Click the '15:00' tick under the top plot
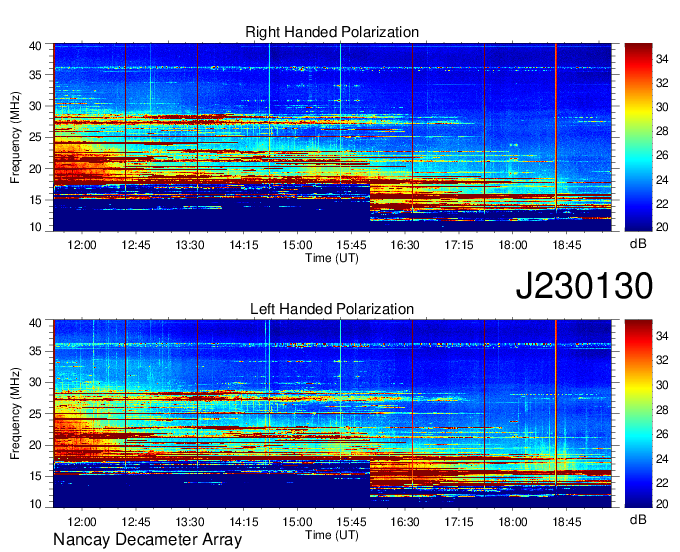 [x=298, y=245]
